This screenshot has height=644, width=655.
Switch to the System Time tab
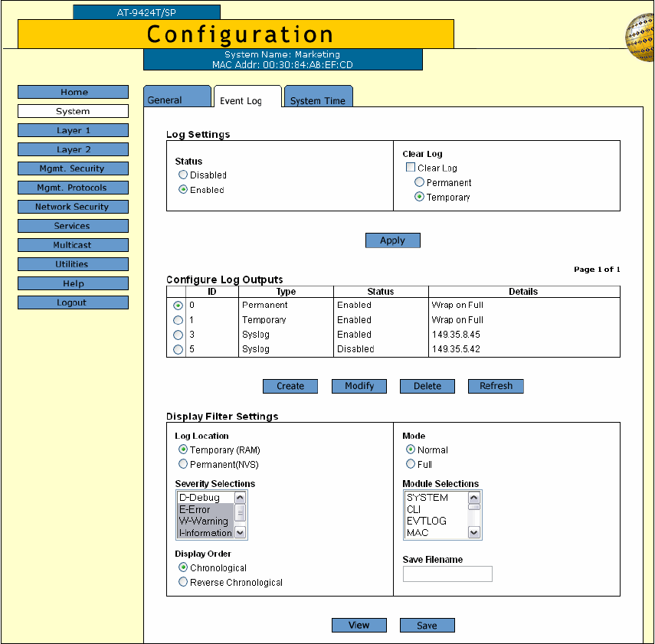click(x=317, y=101)
